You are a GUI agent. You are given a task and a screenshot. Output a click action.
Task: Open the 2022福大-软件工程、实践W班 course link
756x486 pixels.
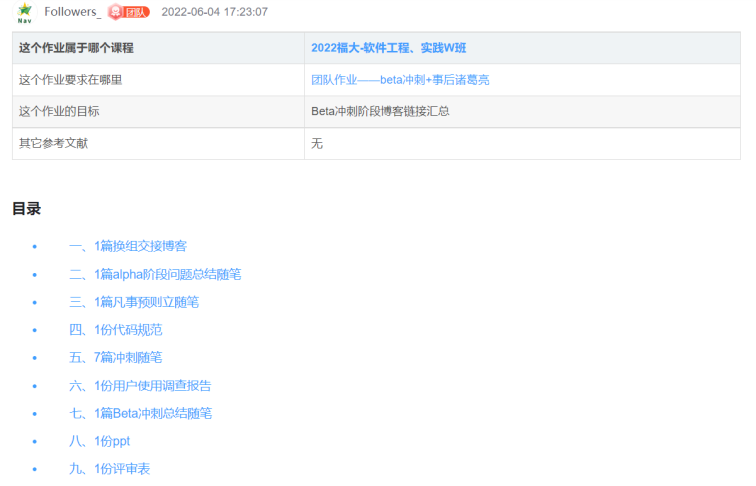(x=389, y=48)
